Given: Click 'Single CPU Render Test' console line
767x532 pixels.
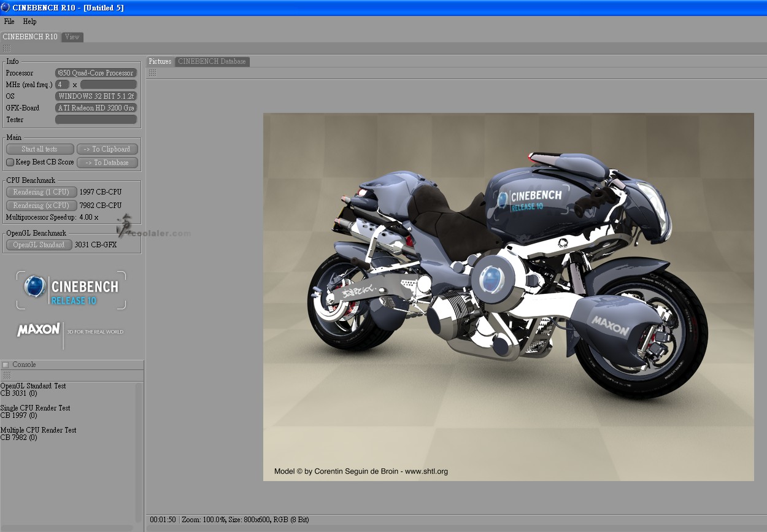Looking at the screenshot, I should (36, 408).
